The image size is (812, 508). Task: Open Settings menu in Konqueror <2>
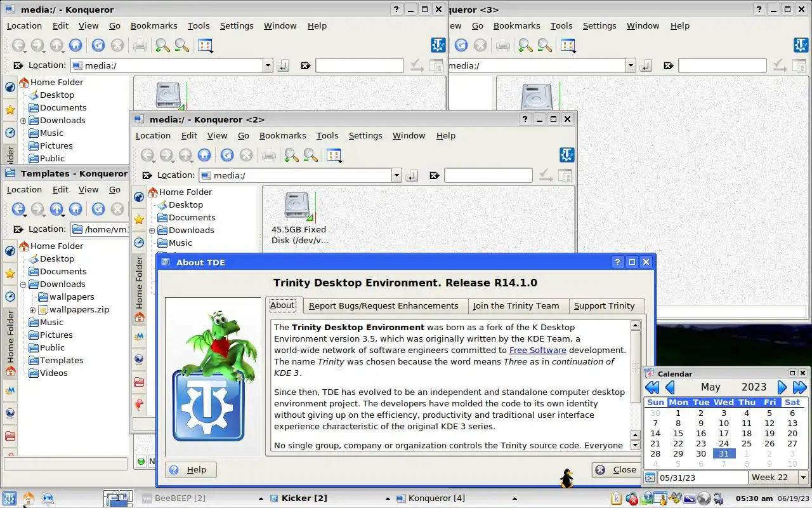(x=365, y=135)
